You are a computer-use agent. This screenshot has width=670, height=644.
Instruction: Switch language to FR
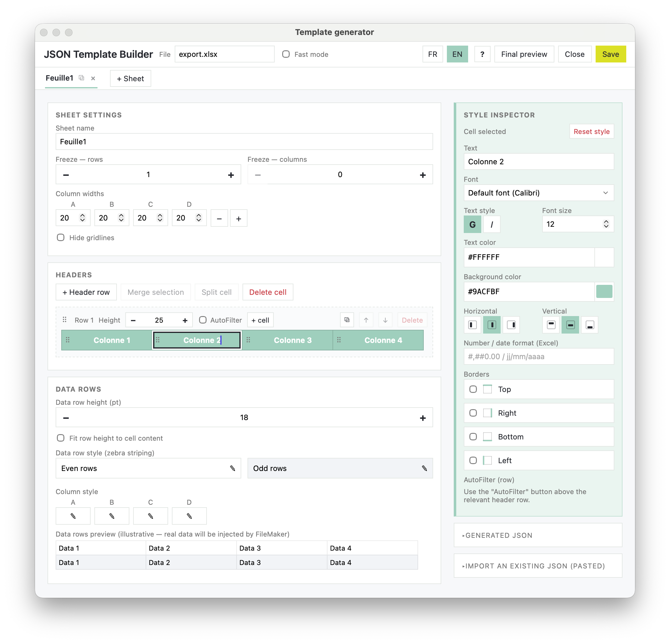432,54
